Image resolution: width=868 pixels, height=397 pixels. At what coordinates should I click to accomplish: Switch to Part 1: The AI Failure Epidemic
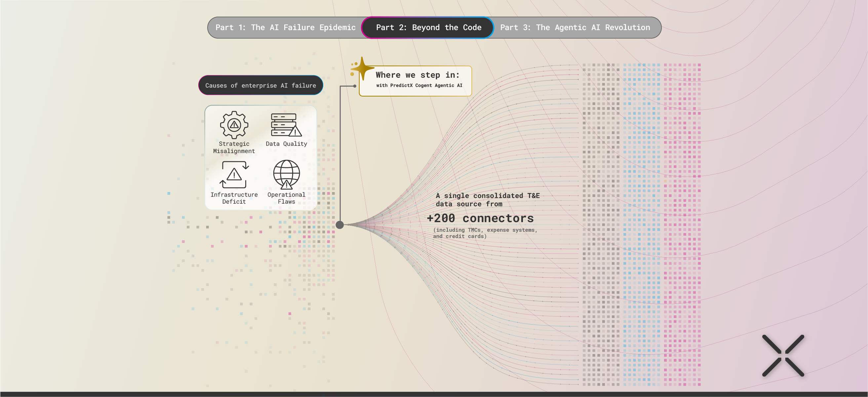285,28
